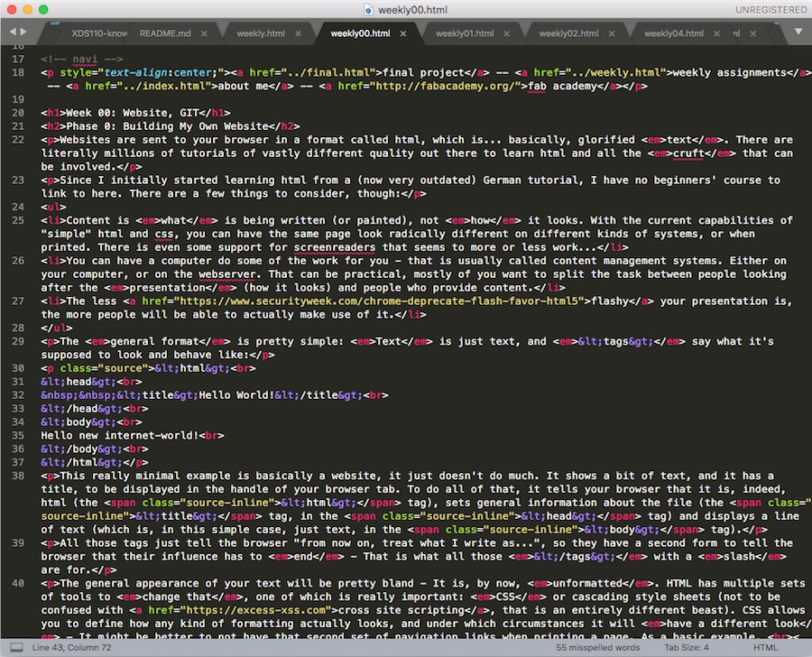Close the weekly00.html tab
This screenshot has width=812, height=657.
[x=403, y=33]
